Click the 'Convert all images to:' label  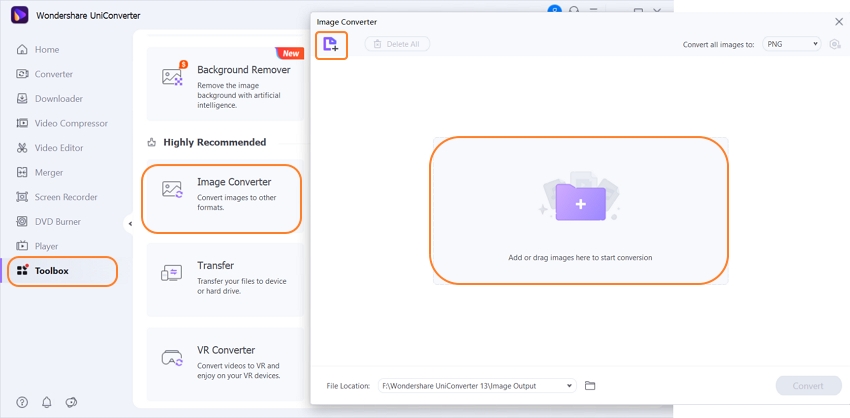coord(718,45)
